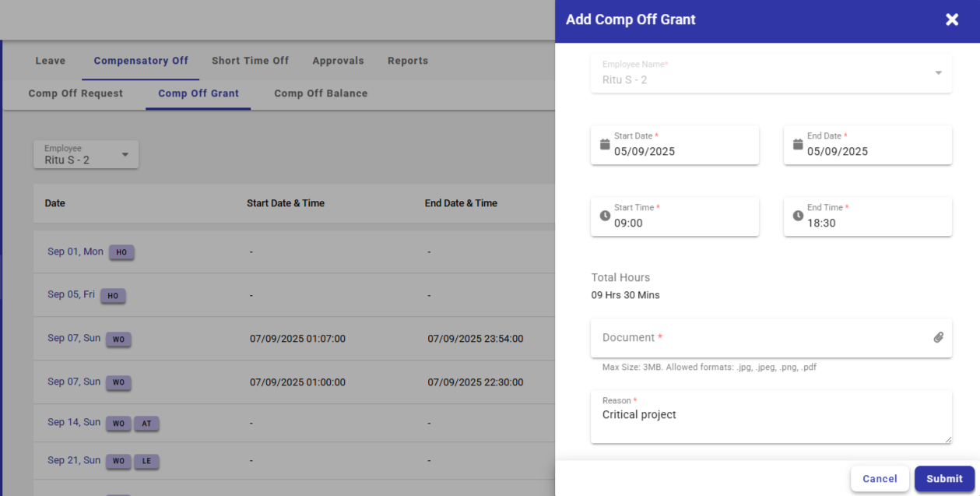Click the HO badge on Sep 01
The width and height of the screenshot is (980, 496).
click(121, 252)
